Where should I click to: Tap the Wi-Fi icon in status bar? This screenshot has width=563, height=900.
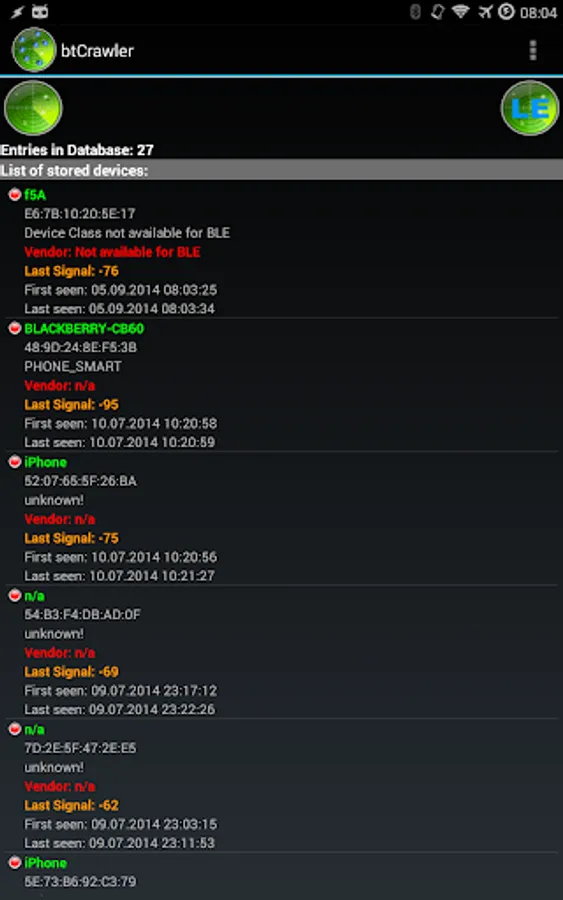tap(460, 11)
